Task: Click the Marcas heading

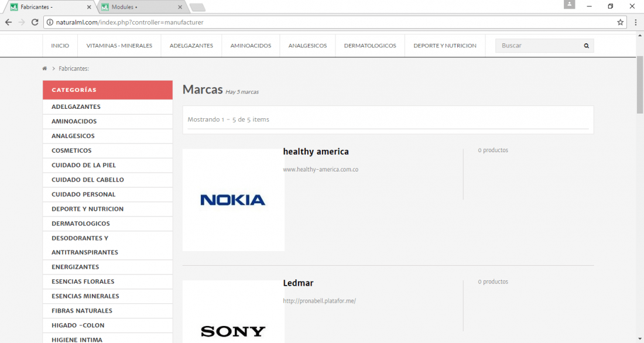Action: [203, 89]
